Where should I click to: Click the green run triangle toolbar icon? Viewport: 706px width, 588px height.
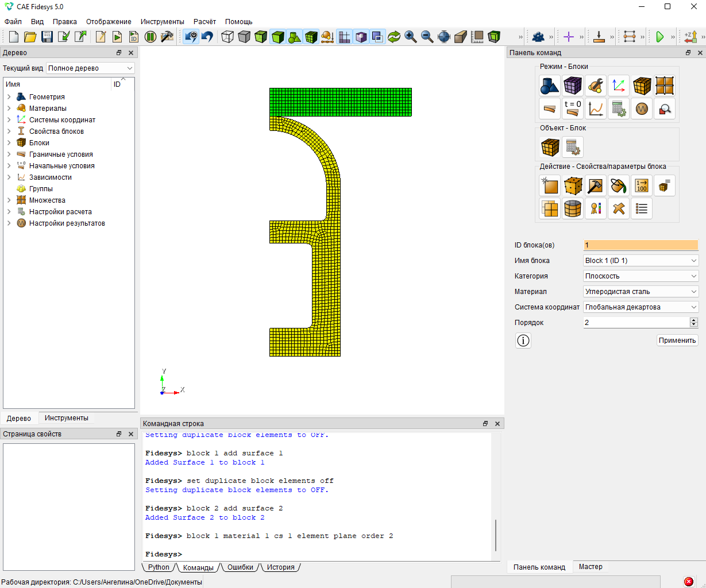point(659,37)
